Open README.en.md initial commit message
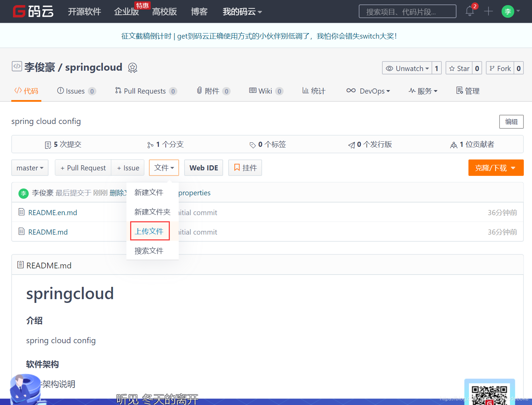This screenshot has width=532, height=405. pos(198,212)
